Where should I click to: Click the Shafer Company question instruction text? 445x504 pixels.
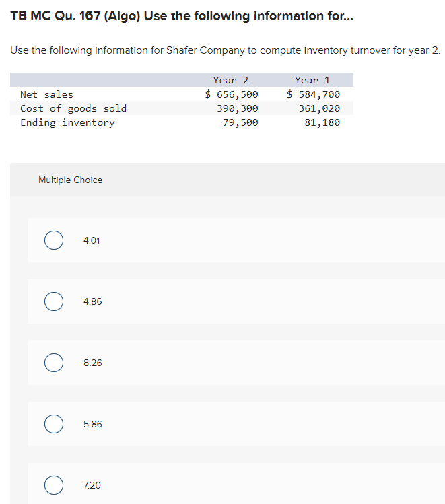[225, 51]
